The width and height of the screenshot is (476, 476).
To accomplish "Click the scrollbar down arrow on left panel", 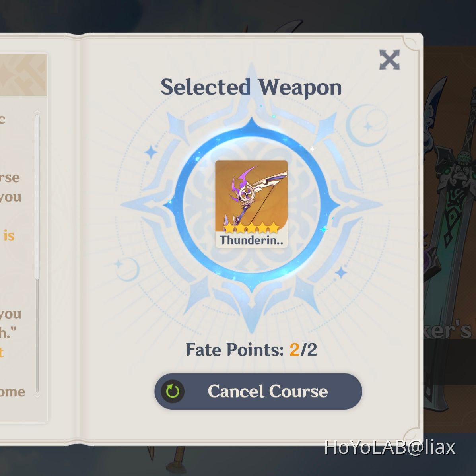I will point(37,396).
